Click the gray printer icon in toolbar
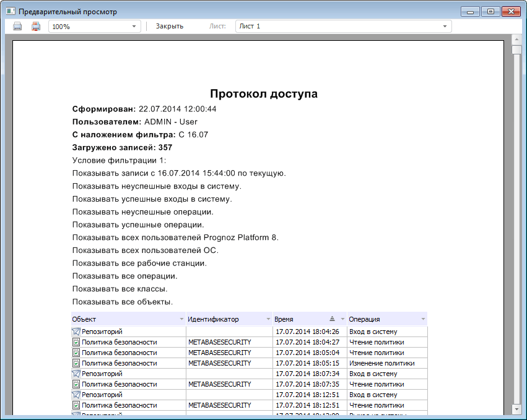This screenshot has width=527, height=420. pyautogui.click(x=17, y=27)
